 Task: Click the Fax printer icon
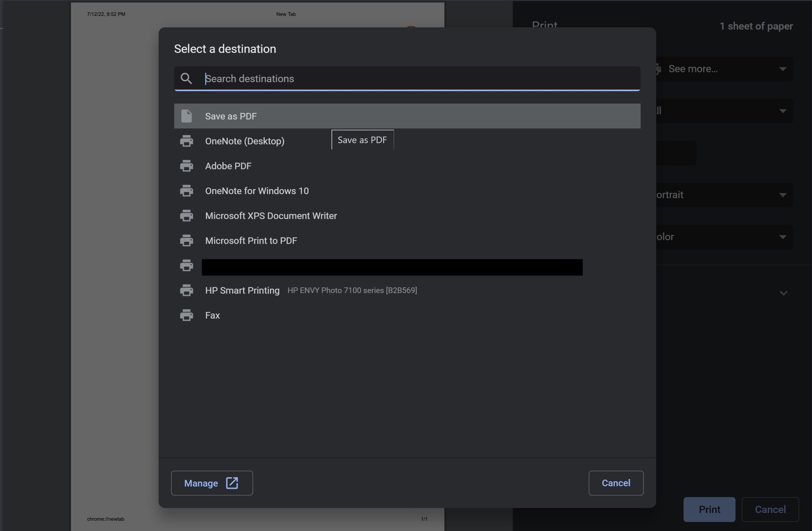(187, 315)
